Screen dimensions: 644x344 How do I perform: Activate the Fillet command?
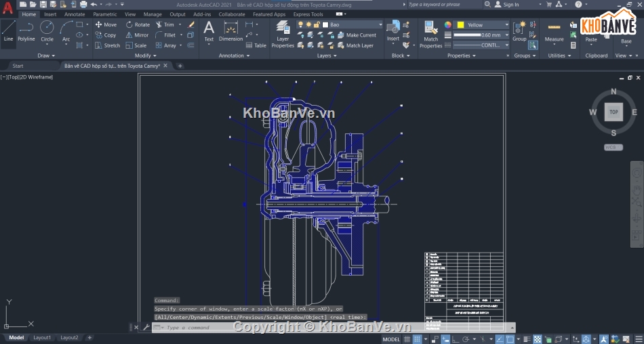coord(165,35)
